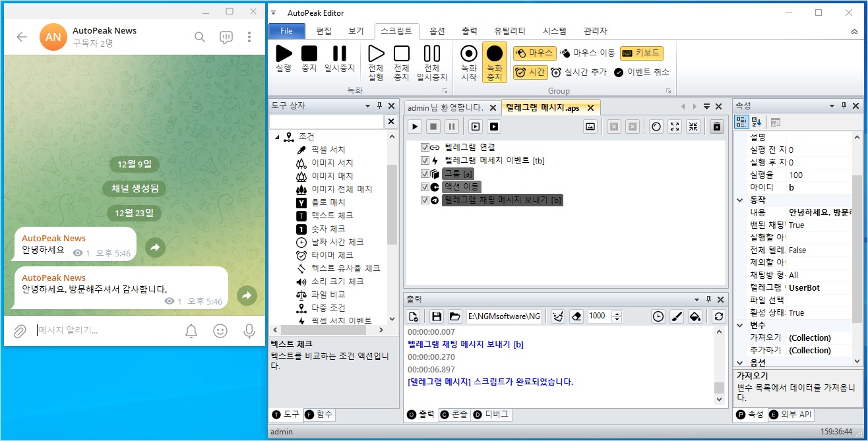Collapse the 옵션 property category
This screenshot has width=868, height=441.
tap(740, 363)
